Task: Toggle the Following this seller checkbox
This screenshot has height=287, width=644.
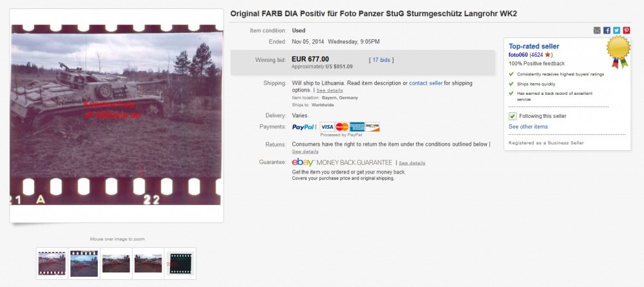Action: 512,116
